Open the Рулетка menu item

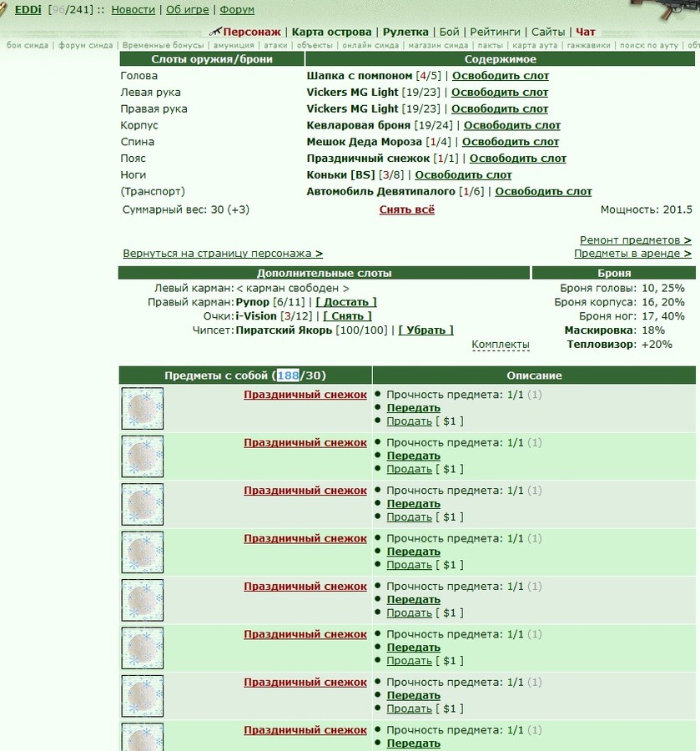[x=405, y=32]
